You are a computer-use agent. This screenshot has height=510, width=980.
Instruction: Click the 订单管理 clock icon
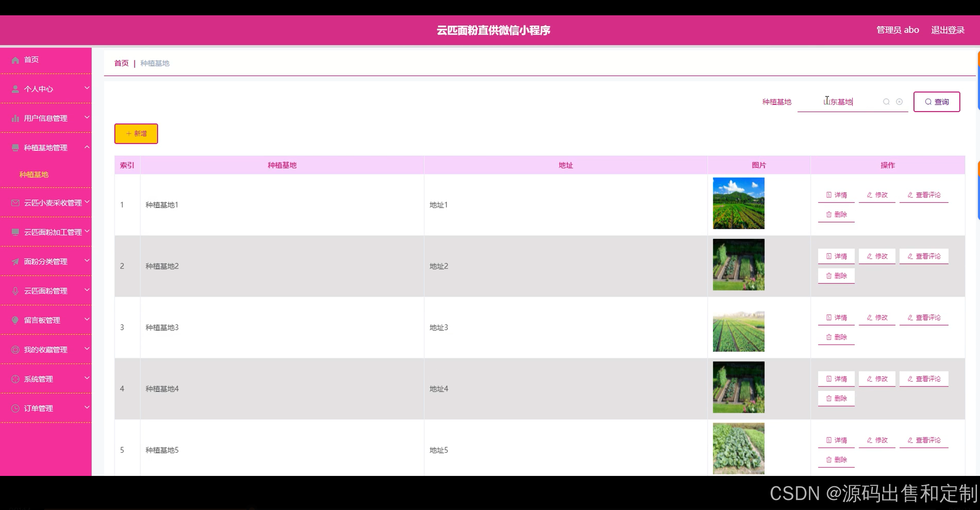click(15, 409)
